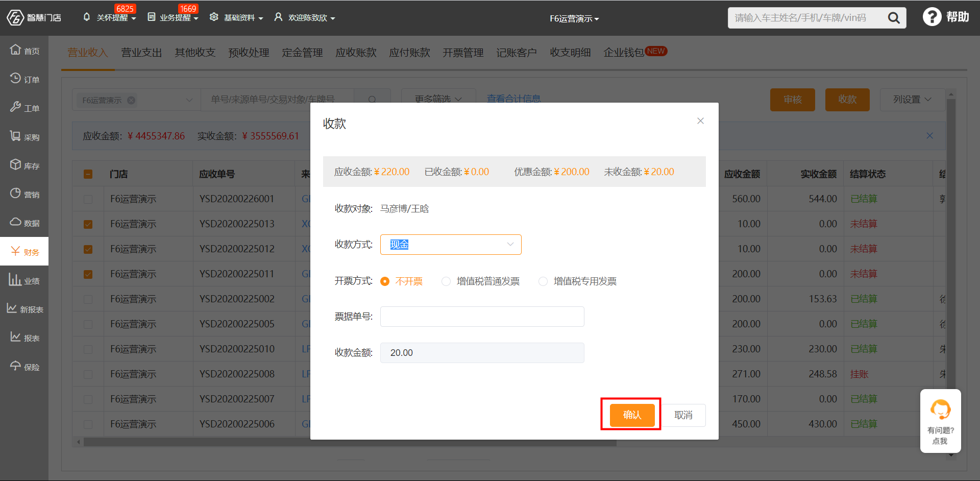The height and width of the screenshot is (481, 980).
Task: Click the 取消 cancel button
Action: coord(683,415)
